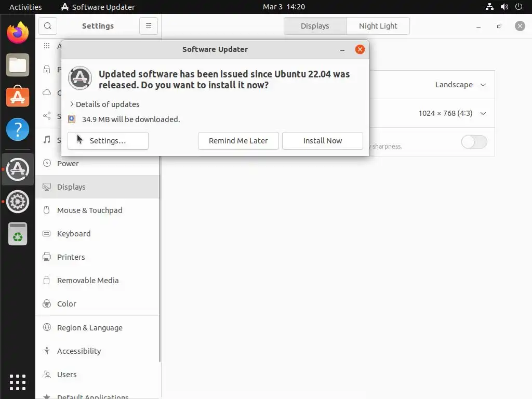Click the power icon in top bar
The image size is (532, 399).
(519, 7)
